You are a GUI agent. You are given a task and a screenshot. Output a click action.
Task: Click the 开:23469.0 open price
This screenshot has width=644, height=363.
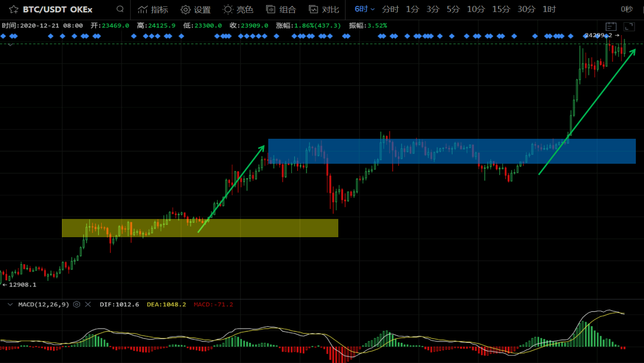coord(110,25)
